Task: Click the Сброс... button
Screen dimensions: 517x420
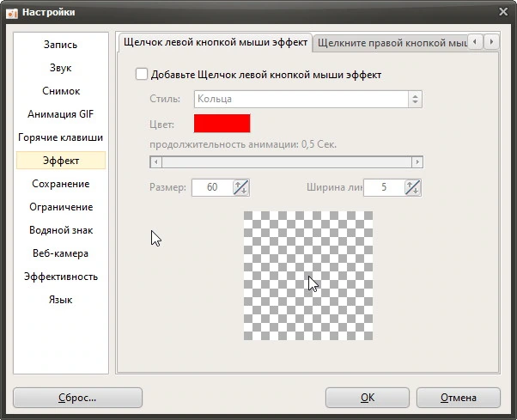Action: pyautogui.click(x=77, y=398)
